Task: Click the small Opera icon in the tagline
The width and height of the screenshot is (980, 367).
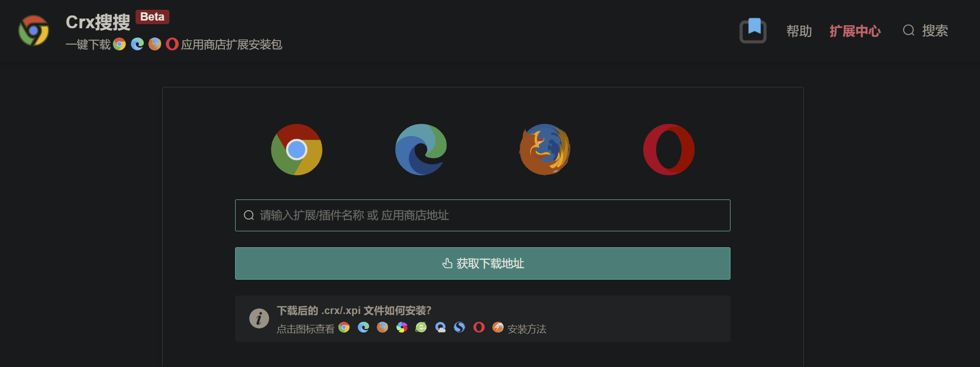Action: click(172, 44)
